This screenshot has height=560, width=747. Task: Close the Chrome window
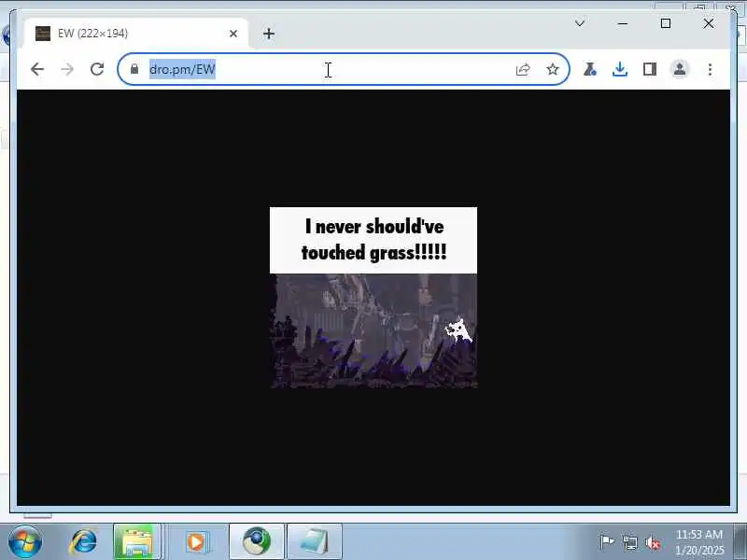point(709,23)
